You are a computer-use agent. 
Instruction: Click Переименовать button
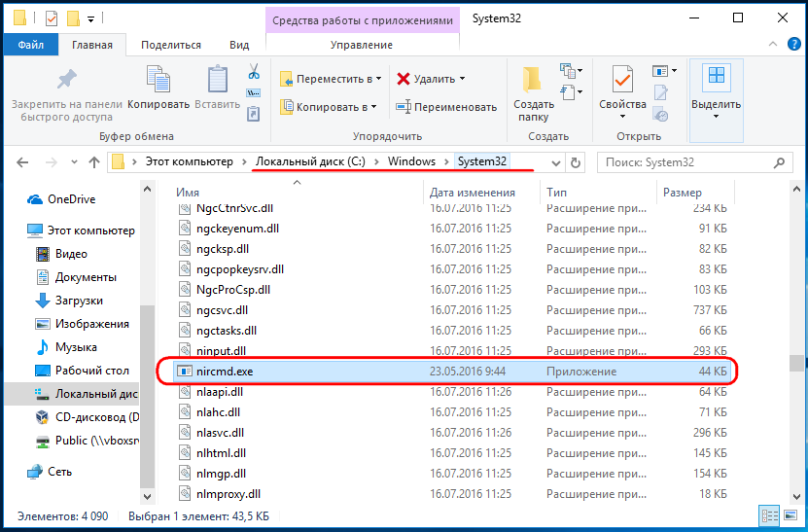pyautogui.click(x=446, y=107)
